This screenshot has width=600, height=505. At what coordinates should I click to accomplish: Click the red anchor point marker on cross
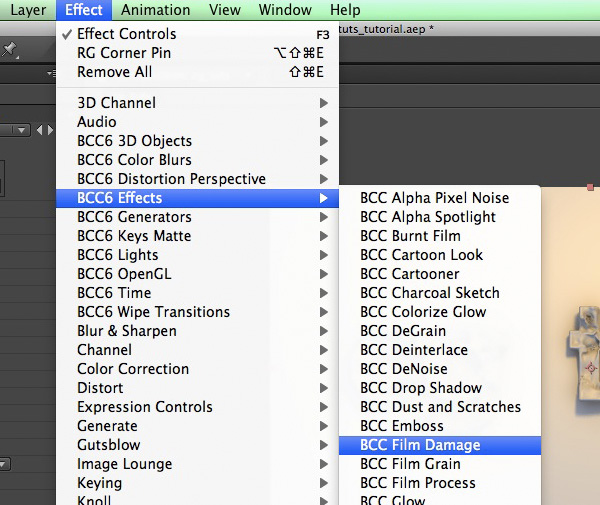[x=591, y=368]
